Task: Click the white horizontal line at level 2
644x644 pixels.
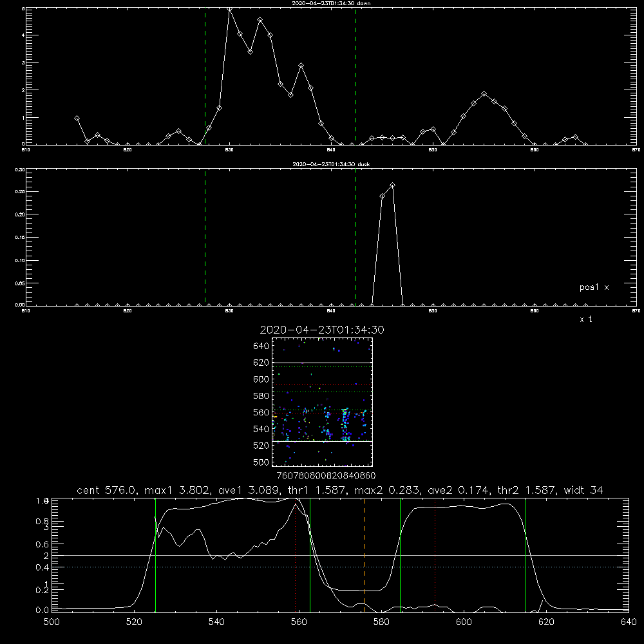Action: point(340,555)
